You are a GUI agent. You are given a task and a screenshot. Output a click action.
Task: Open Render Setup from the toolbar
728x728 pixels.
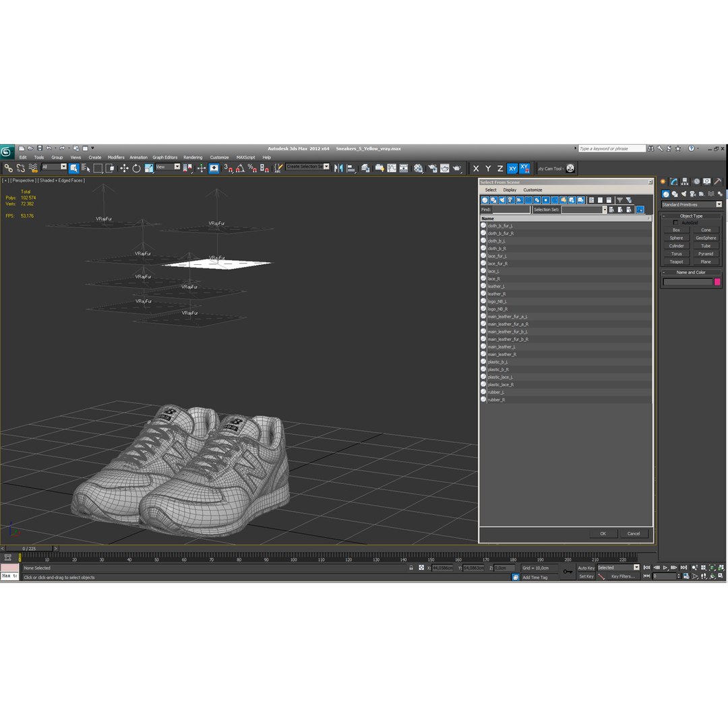(433, 168)
